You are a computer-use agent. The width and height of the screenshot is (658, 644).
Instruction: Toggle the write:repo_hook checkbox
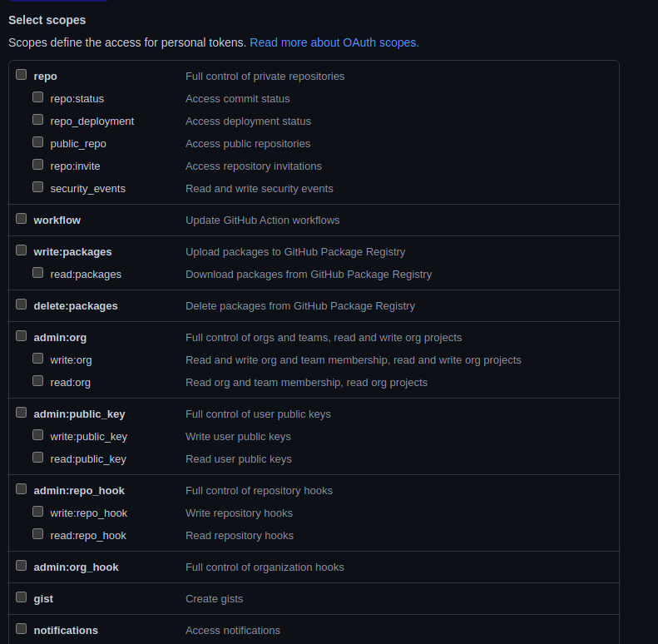click(38, 512)
